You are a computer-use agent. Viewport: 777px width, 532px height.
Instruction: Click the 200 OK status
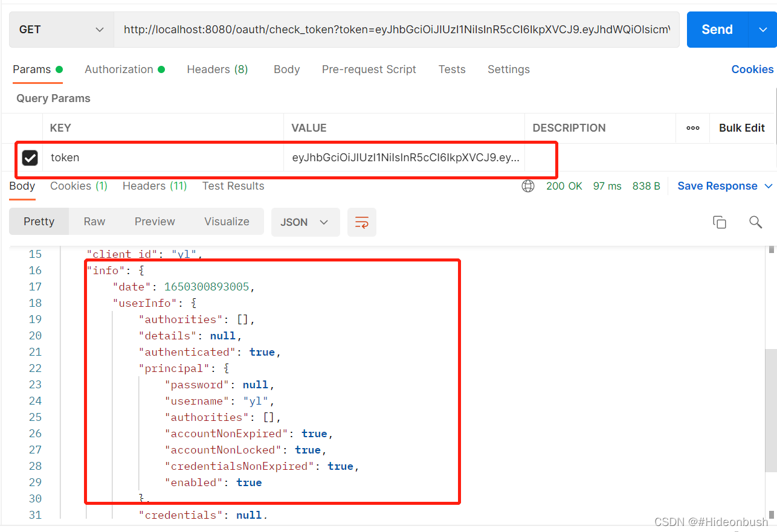(564, 186)
